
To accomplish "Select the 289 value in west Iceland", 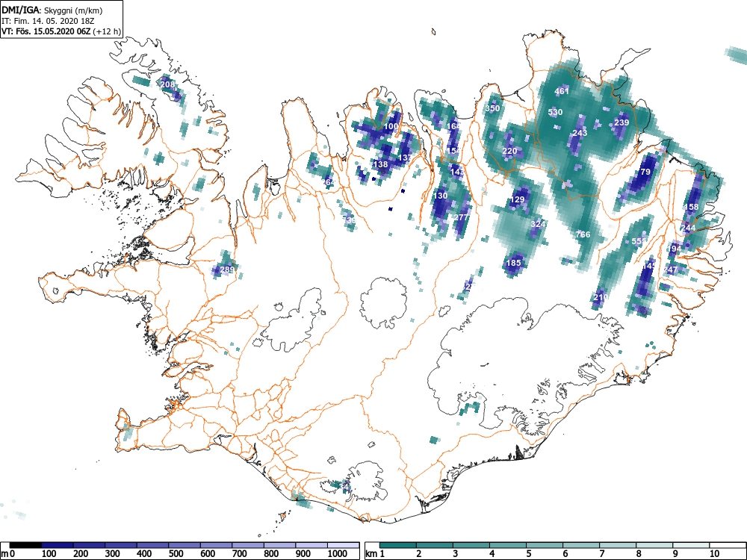I will tap(227, 270).
